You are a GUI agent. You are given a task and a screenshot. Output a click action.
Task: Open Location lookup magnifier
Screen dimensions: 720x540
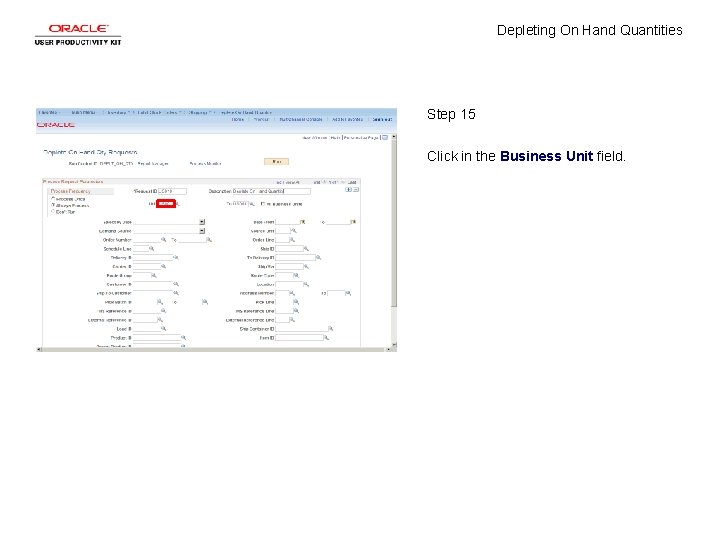tap(306, 284)
